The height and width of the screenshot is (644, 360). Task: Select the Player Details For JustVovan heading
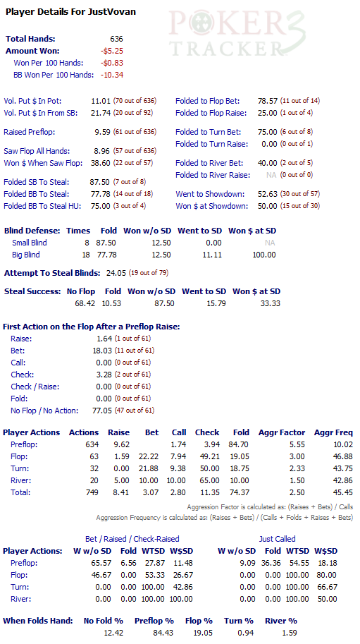pyautogui.click(x=70, y=12)
